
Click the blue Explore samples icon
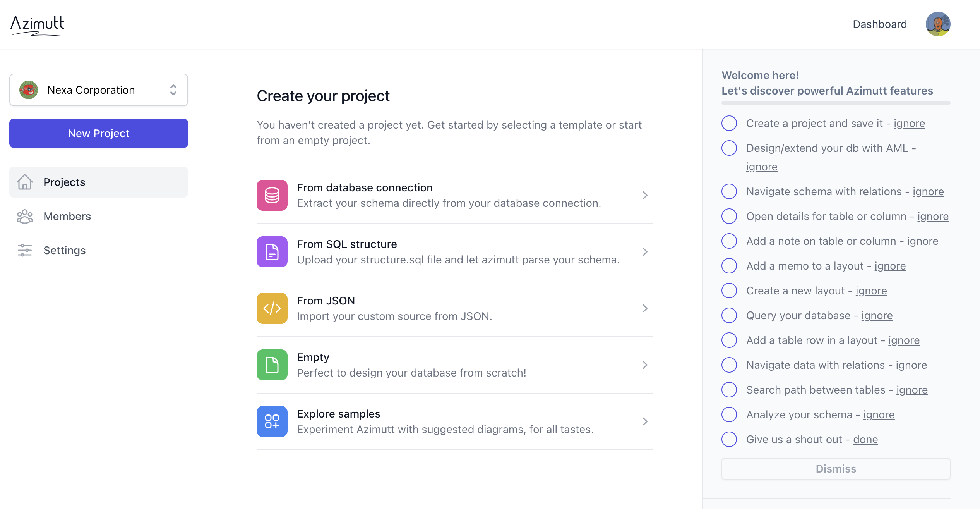click(272, 421)
